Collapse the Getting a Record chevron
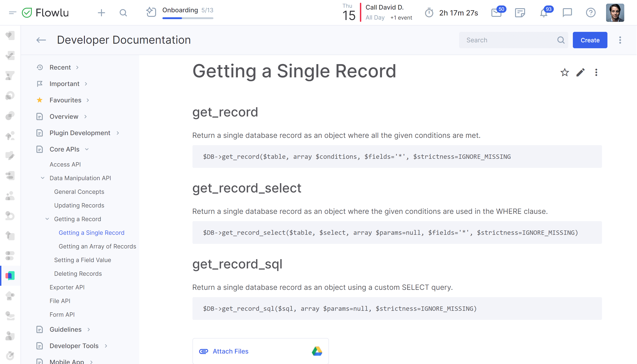 pyautogui.click(x=47, y=219)
